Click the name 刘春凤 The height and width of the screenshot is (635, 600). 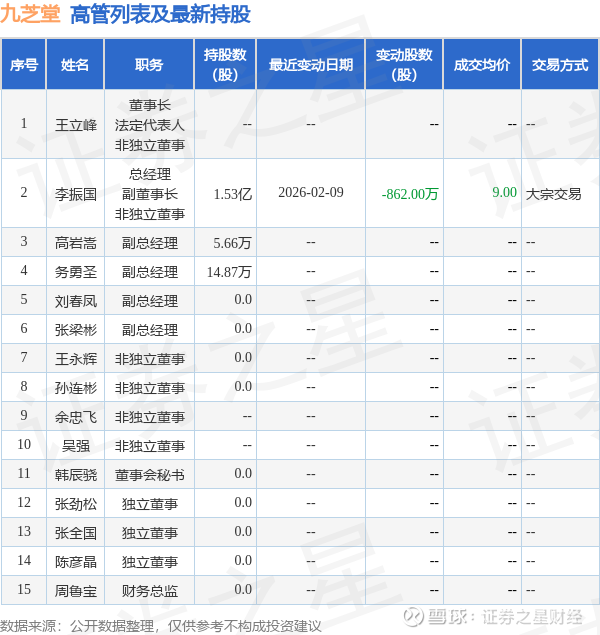76,301
